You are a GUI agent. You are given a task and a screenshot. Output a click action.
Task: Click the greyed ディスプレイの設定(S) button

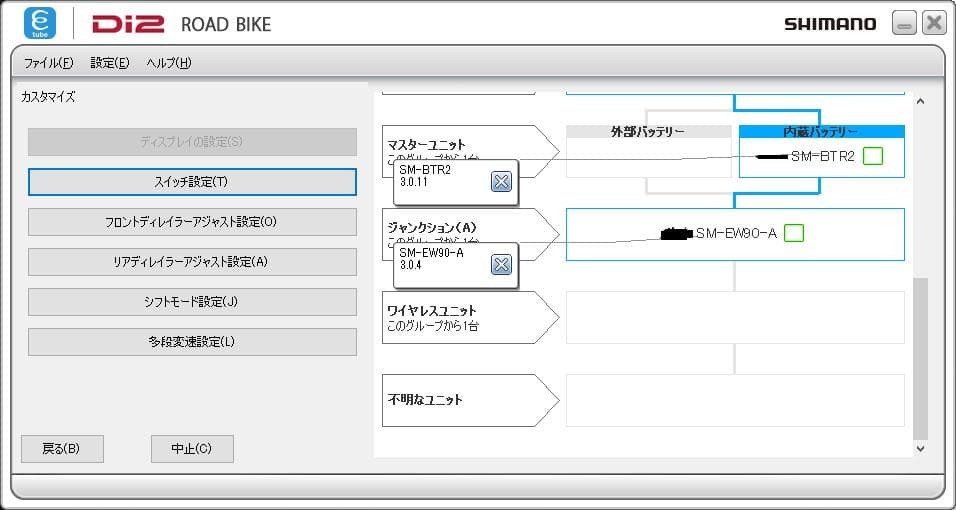coord(192,142)
